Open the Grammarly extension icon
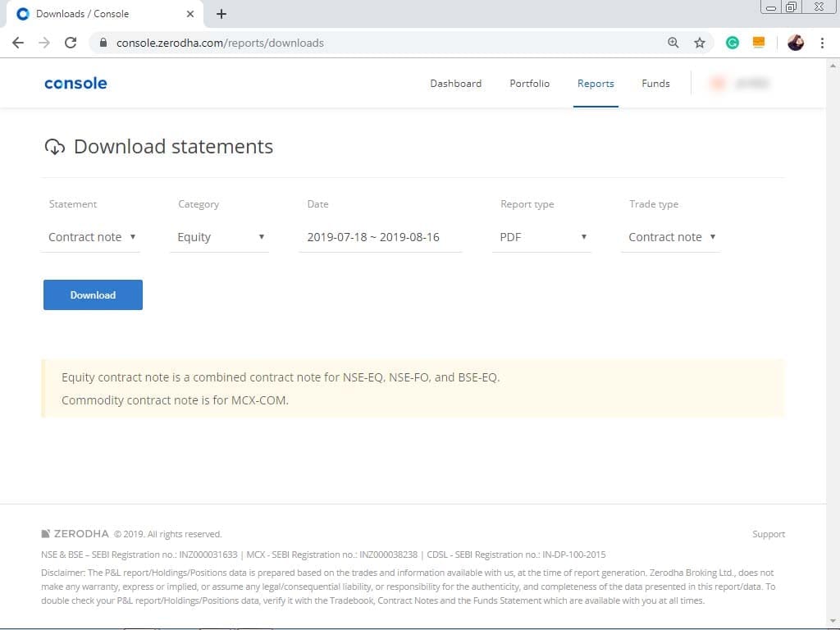Screen dimensions: 840x630 733,43
